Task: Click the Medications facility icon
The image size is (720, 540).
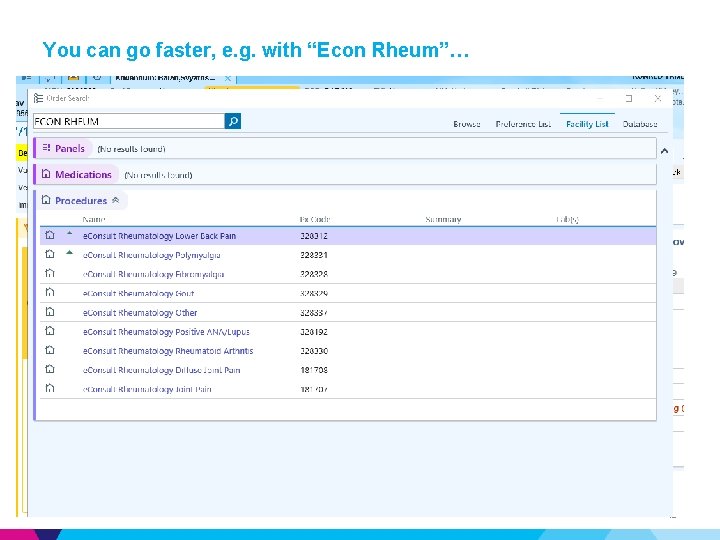Action: (x=46, y=174)
